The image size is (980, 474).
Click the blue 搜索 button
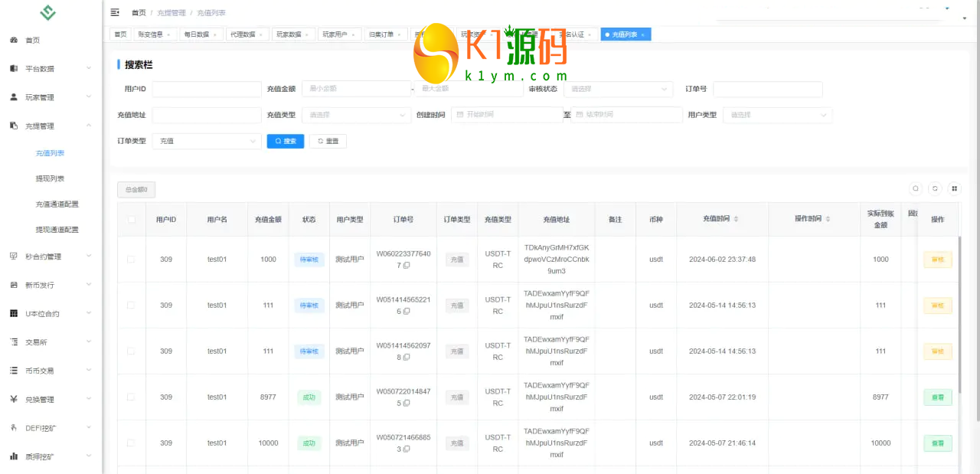pyautogui.click(x=286, y=141)
